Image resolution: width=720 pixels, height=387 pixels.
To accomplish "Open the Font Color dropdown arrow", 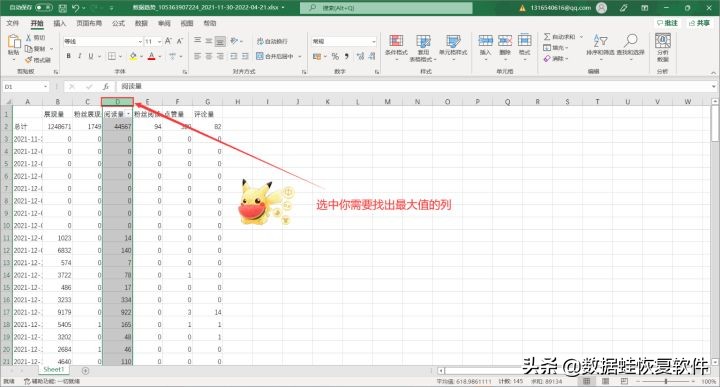I will tap(159, 56).
